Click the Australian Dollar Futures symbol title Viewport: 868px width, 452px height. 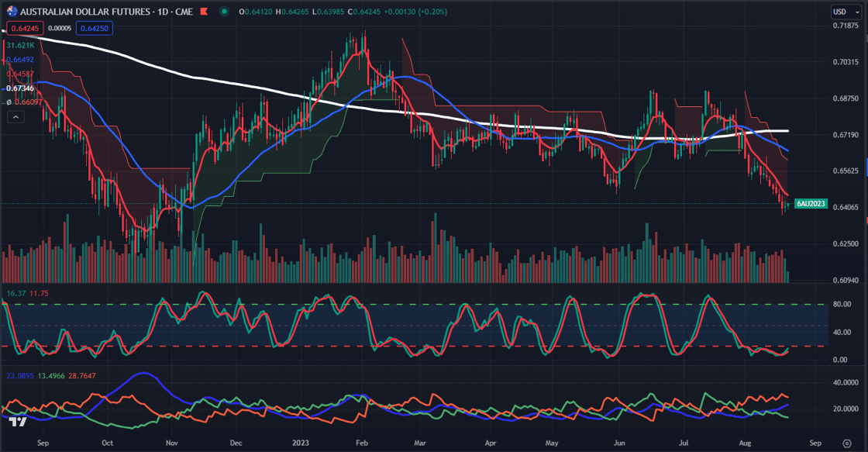[85, 11]
